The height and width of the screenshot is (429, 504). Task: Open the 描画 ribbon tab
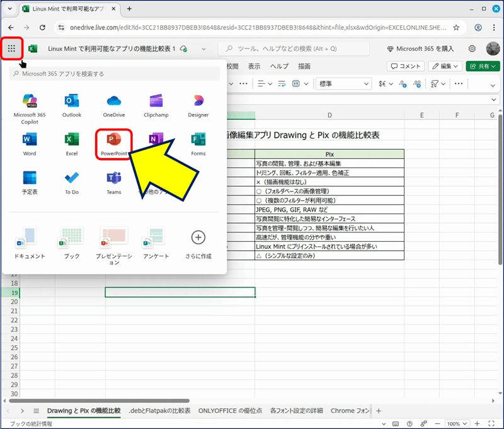(304, 66)
